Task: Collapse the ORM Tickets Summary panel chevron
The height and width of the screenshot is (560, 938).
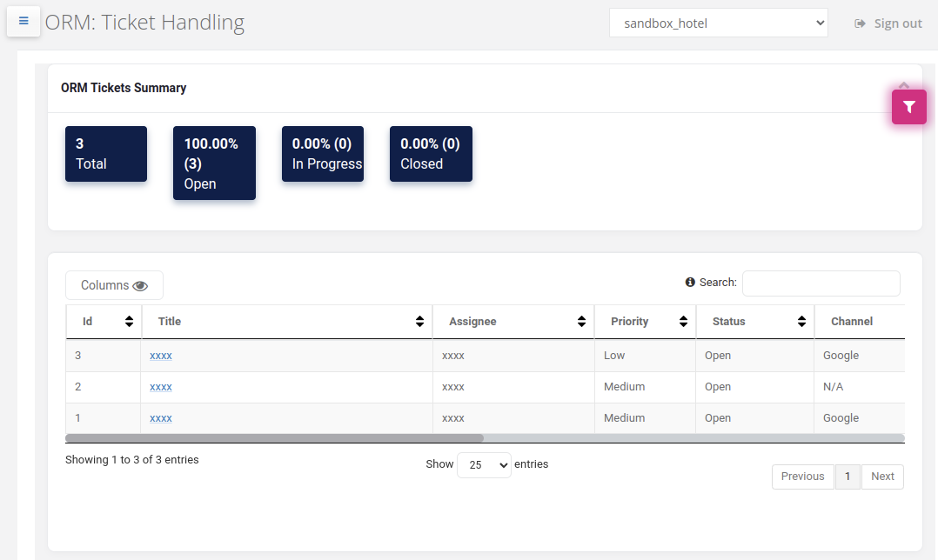Action: (x=904, y=85)
